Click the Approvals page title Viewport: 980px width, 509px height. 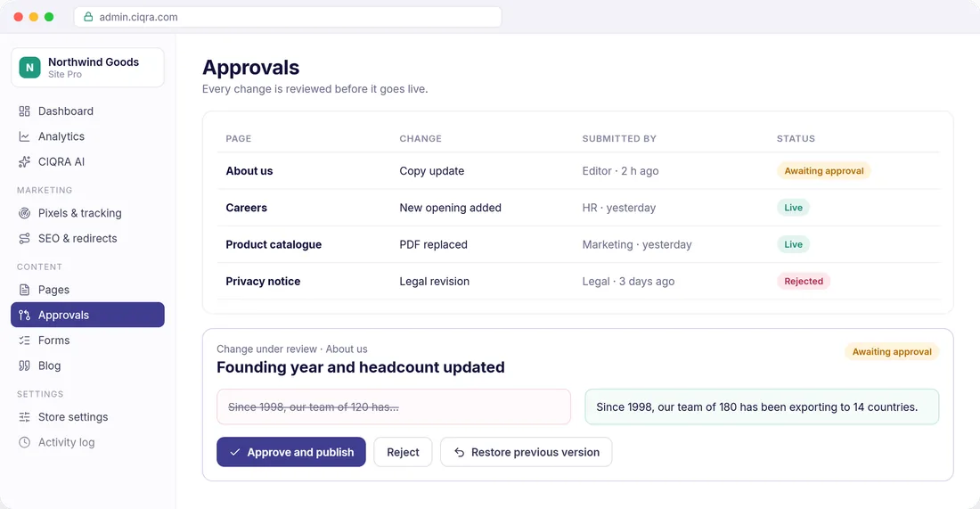coord(250,68)
